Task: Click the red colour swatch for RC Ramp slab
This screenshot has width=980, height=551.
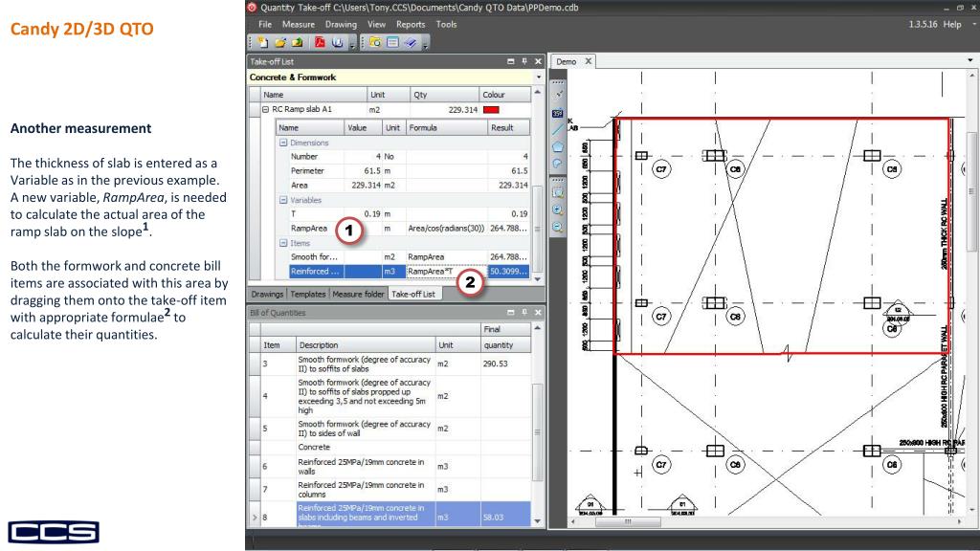Action: tap(491, 110)
